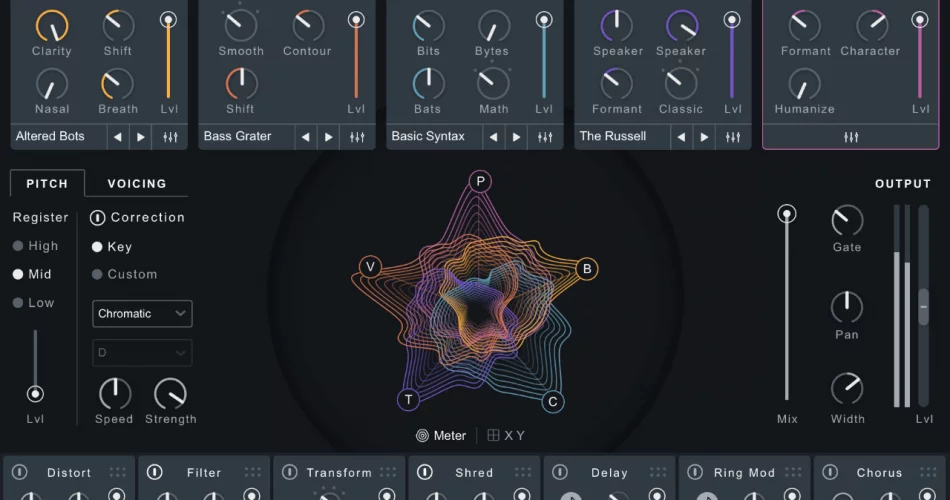The image size is (950, 500).
Task: Click the Bass Grater preset name
Action: click(238, 136)
